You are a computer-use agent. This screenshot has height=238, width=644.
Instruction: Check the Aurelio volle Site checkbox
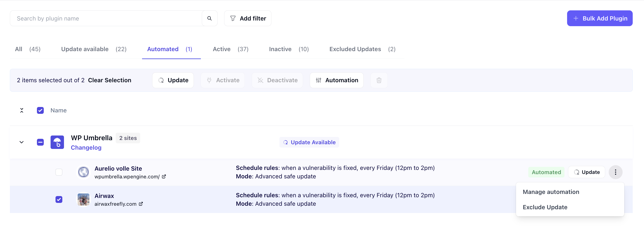[x=59, y=172]
